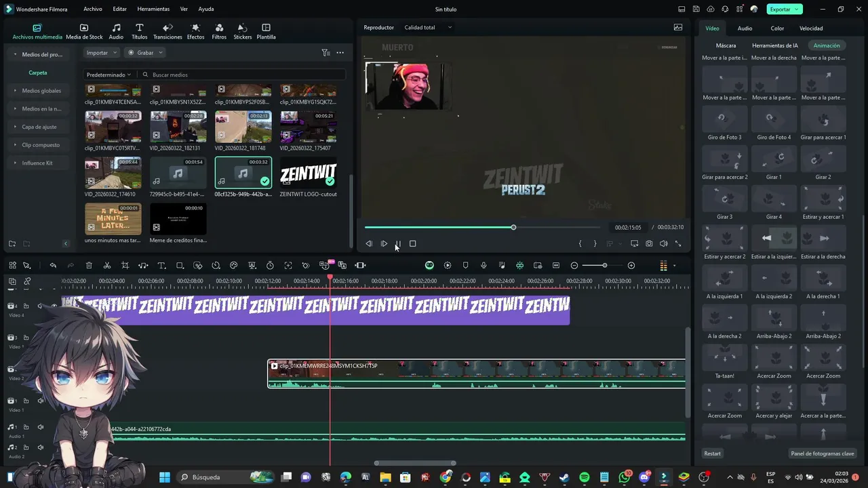Zoom in timeline with plus button
This screenshot has width=868, height=488.
(631, 265)
